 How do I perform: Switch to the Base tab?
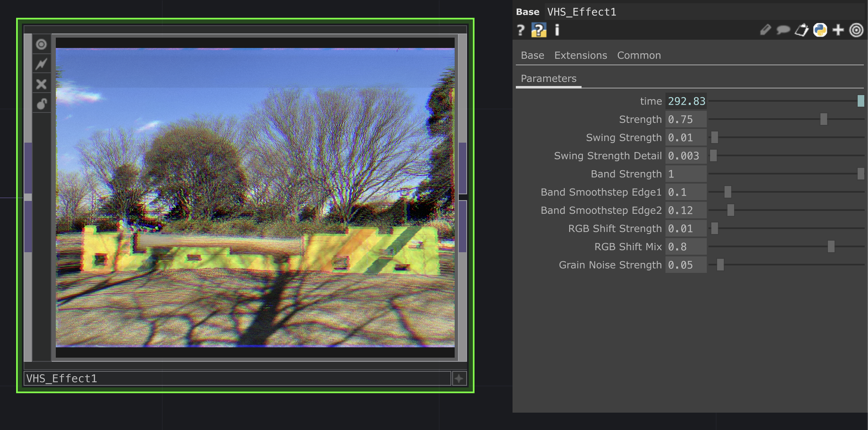(x=532, y=55)
